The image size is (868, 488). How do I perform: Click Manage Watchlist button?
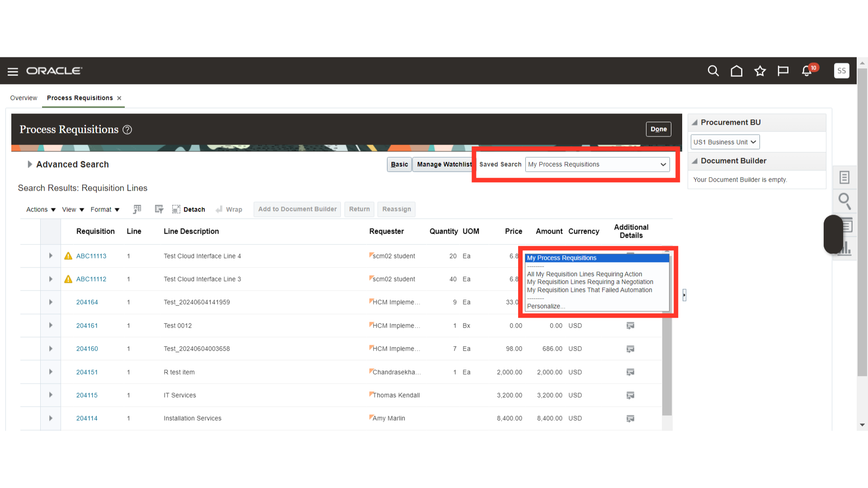[443, 164]
